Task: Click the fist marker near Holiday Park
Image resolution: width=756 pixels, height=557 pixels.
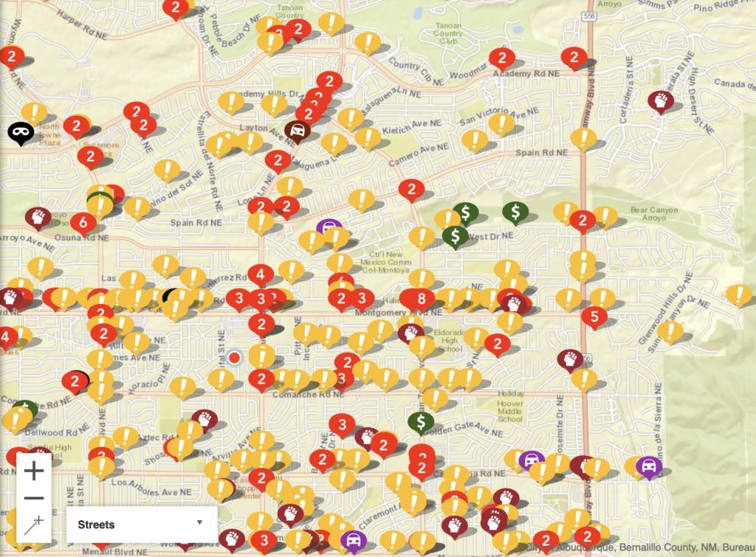Action: click(569, 359)
